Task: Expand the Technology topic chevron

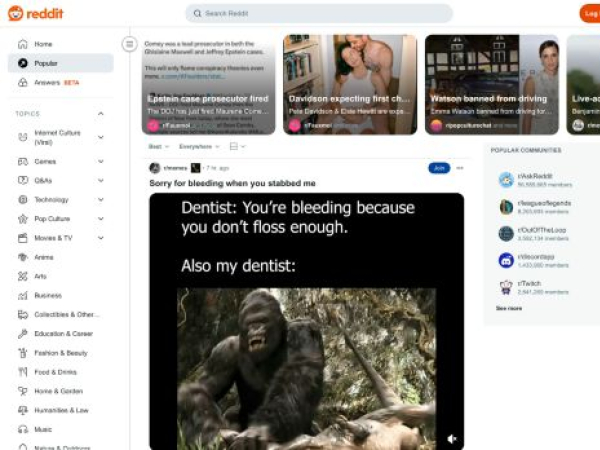Action: pos(101,199)
